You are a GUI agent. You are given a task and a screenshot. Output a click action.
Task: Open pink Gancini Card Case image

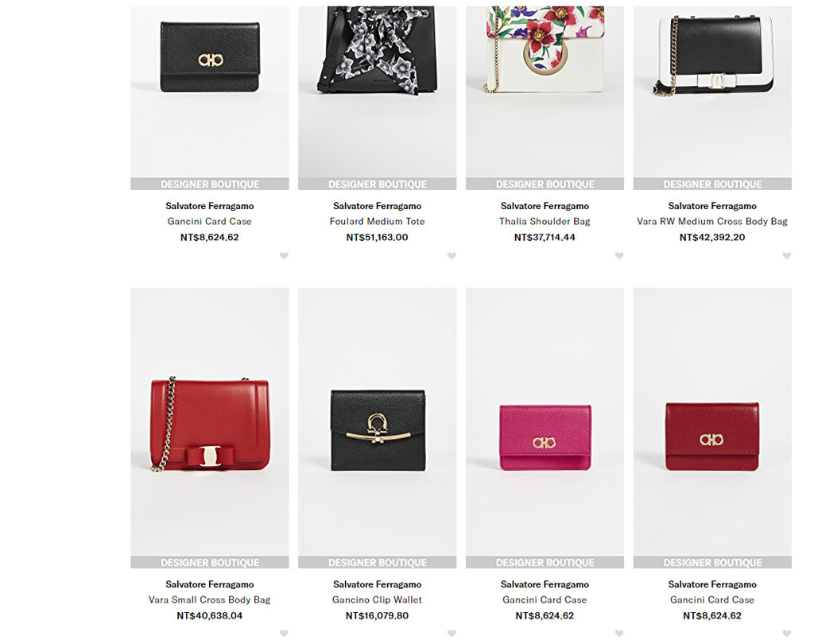click(x=545, y=422)
